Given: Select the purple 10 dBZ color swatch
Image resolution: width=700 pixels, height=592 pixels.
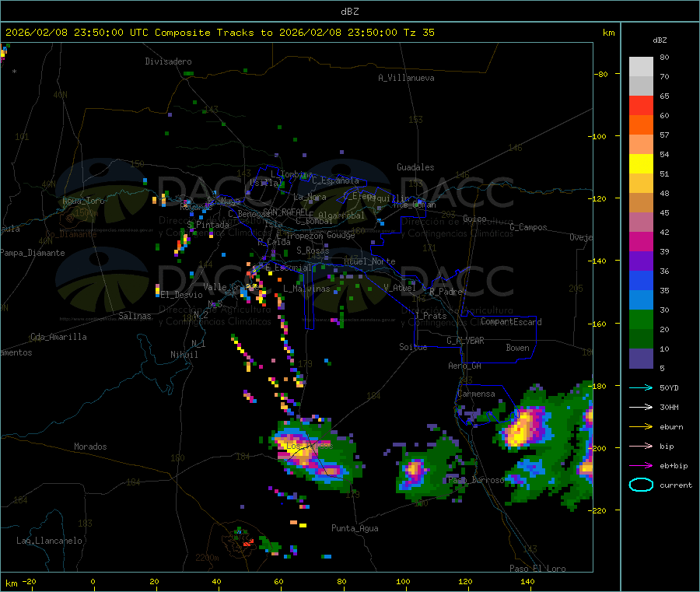Looking at the screenshot, I should point(641,359).
